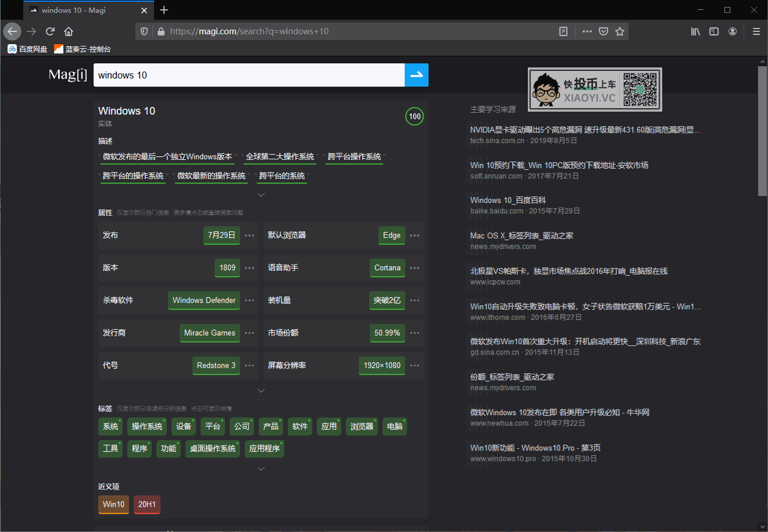Close the 'windows 10 - Magi' tab
Image resolution: width=768 pixels, height=532 pixels.
(x=144, y=10)
